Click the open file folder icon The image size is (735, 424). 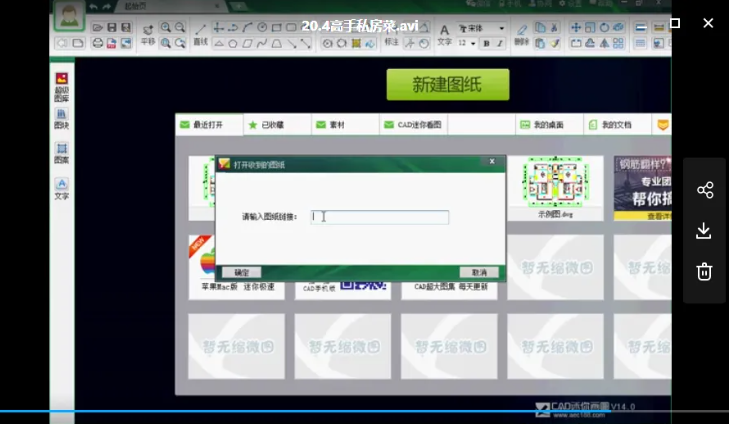[x=97, y=28]
